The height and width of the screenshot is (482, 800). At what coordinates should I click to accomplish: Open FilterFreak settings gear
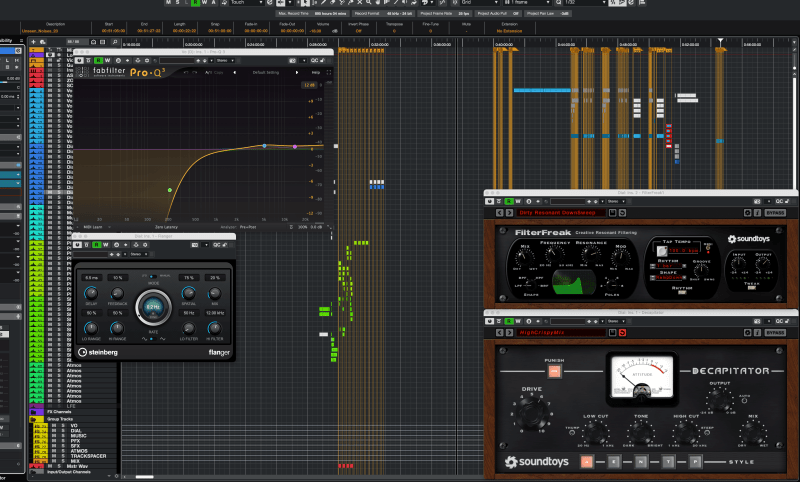747,213
